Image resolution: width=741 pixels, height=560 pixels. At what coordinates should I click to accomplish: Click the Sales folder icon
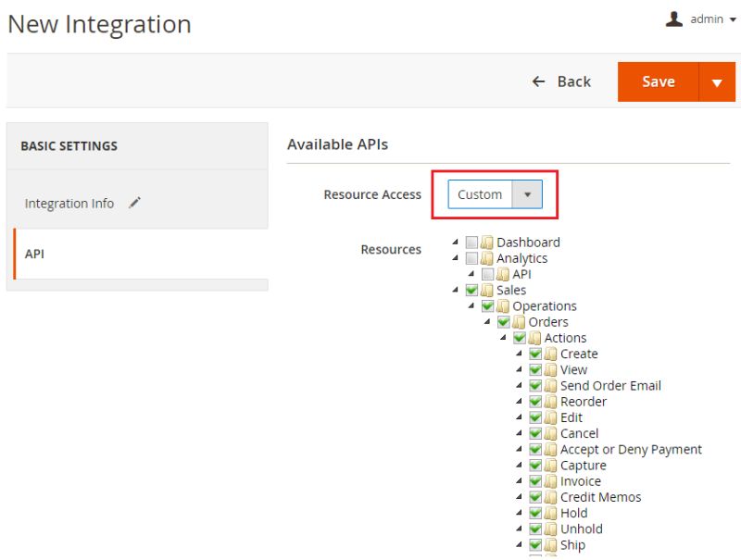click(x=487, y=290)
